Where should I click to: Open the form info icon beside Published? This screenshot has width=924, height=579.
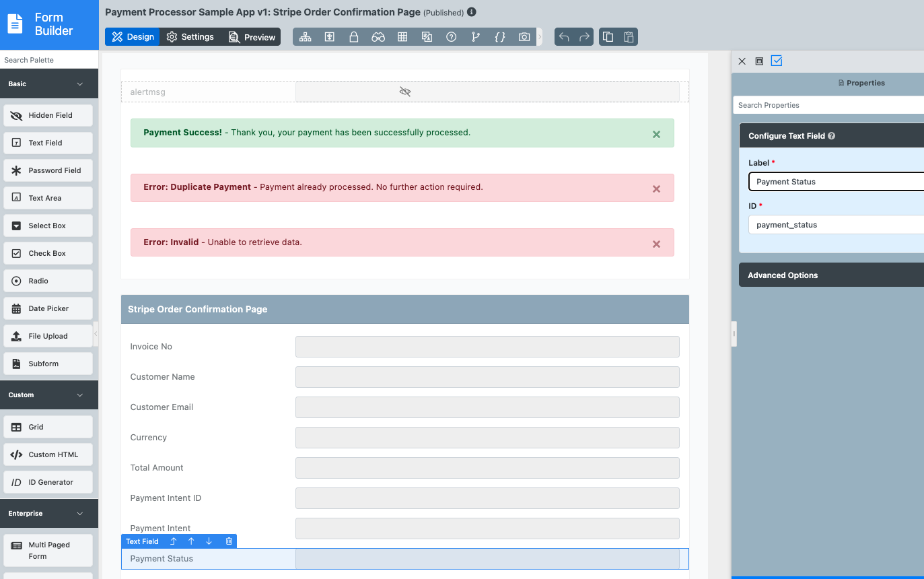[x=472, y=12]
